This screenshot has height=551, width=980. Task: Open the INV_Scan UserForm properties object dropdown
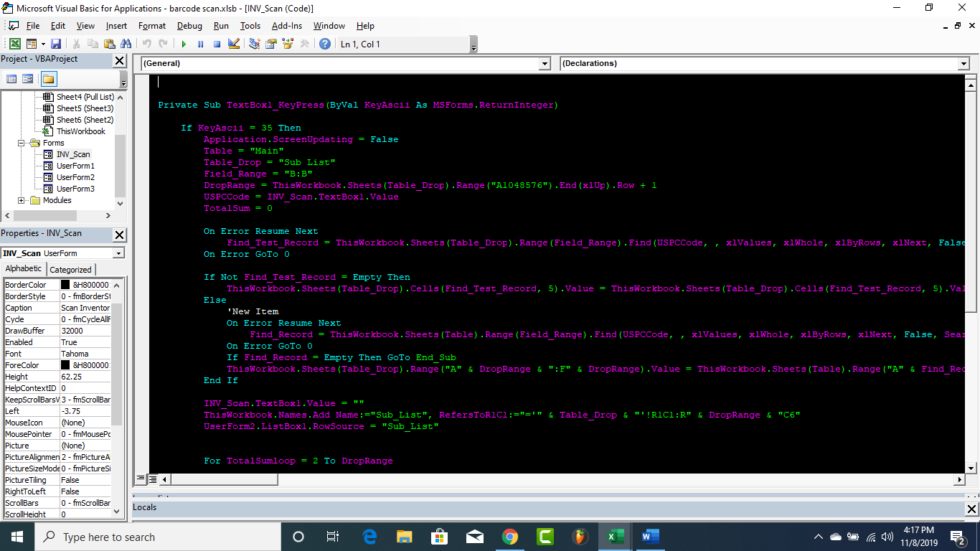[118, 253]
